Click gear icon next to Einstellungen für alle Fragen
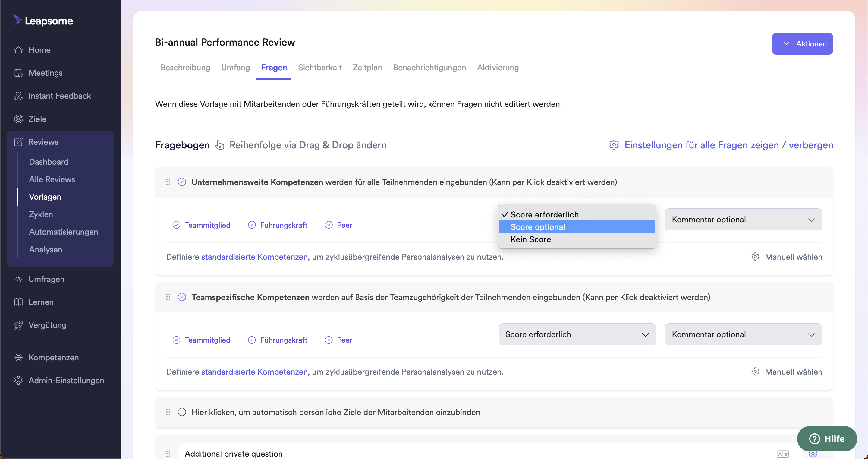The width and height of the screenshot is (868, 459). pyautogui.click(x=614, y=145)
